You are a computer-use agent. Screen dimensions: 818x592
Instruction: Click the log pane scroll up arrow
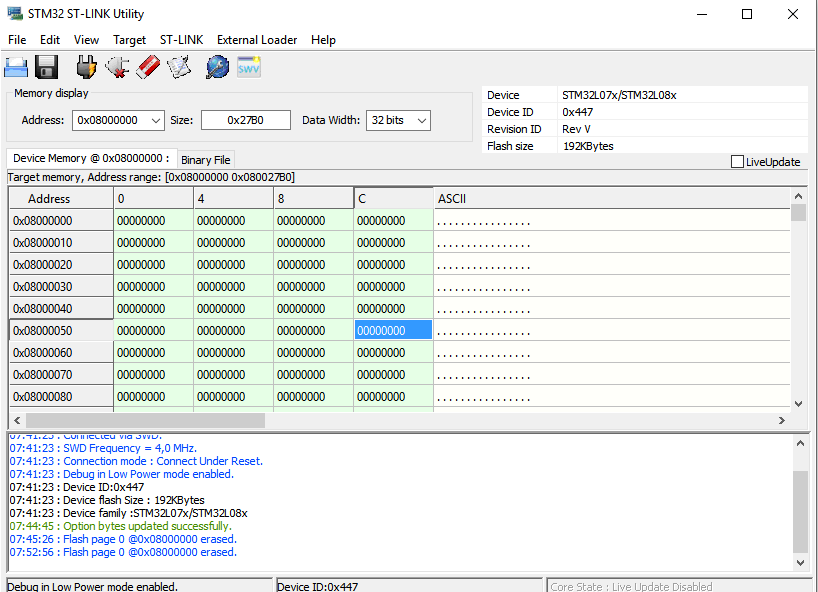[x=800, y=443]
